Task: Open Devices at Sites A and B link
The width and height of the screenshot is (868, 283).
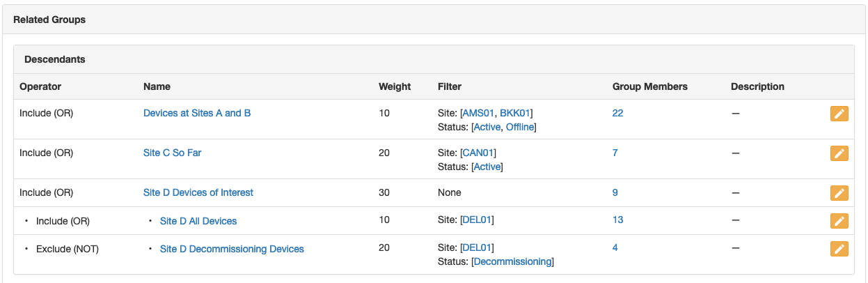Action: pyautogui.click(x=197, y=113)
